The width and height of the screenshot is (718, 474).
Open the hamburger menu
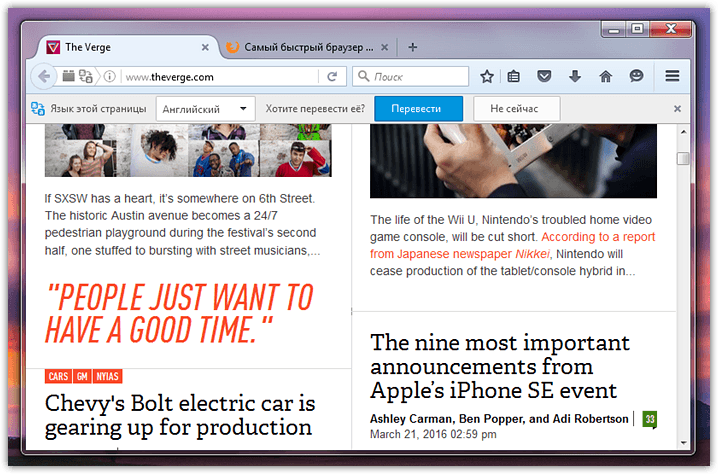coord(673,76)
